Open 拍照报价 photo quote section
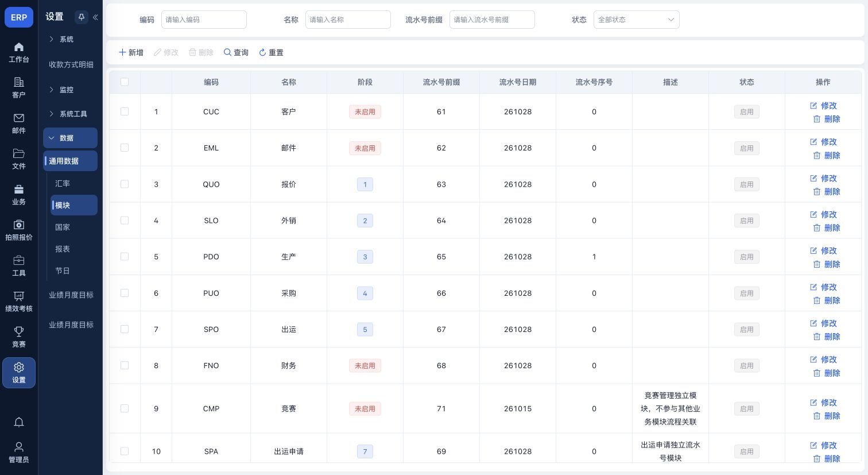Image resolution: width=868 pixels, height=475 pixels. pyautogui.click(x=19, y=230)
